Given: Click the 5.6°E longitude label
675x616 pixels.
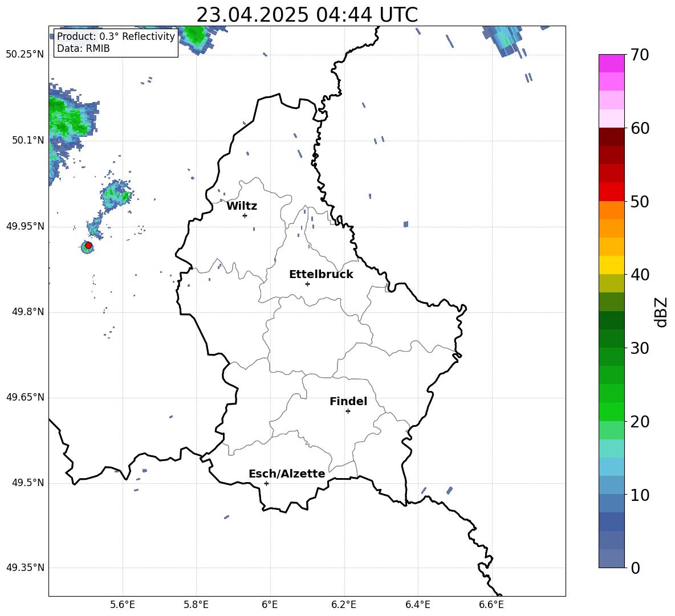Looking at the screenshot, I should tap(123, 605).
